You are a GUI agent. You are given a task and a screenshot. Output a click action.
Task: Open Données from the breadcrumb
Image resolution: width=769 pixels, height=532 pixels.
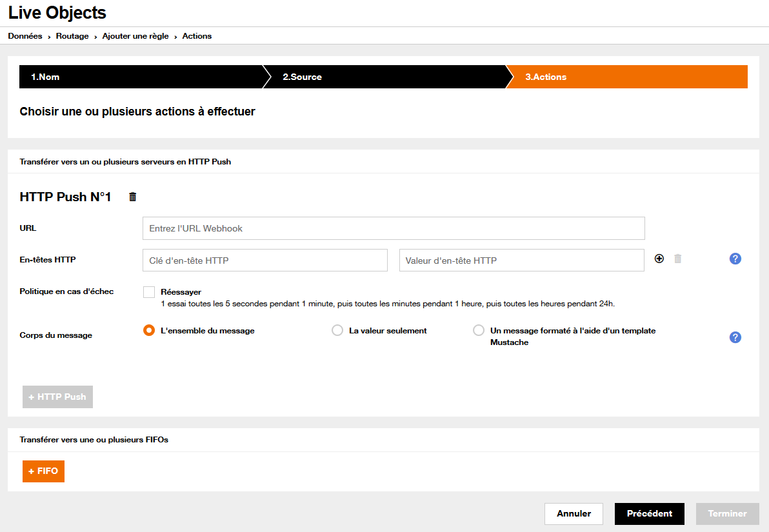tap(25, 35)
